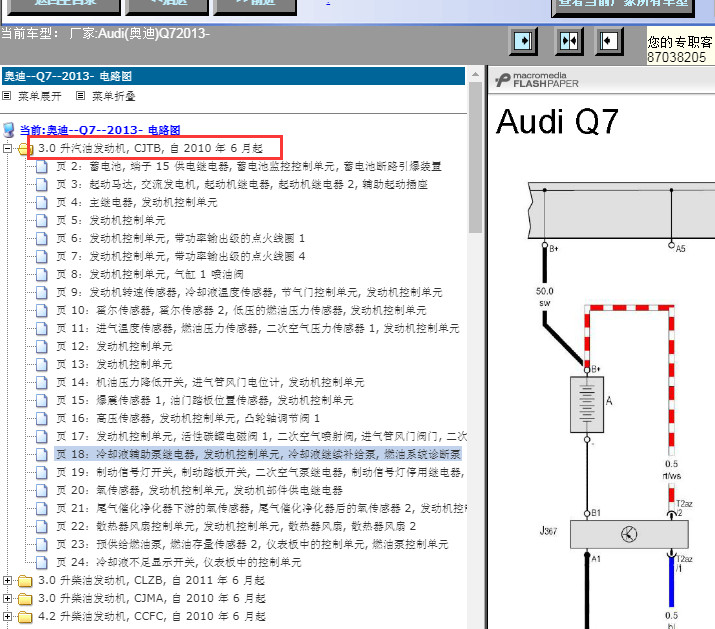Image resolution: width=715 pixels, height=629 pixels.
Task: Open 页 15: 爆震传感器 1 entry
Action: 205,400
